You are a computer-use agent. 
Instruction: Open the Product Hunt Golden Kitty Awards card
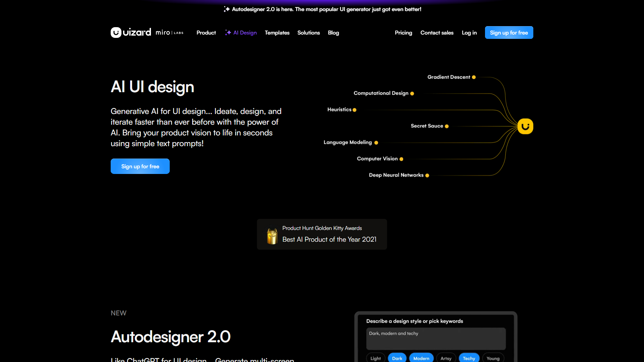322,234
